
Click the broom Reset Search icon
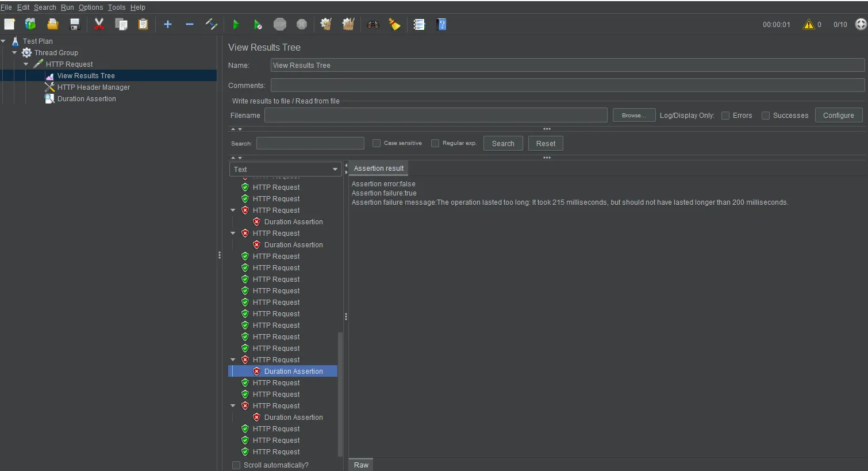coord(395,24)
